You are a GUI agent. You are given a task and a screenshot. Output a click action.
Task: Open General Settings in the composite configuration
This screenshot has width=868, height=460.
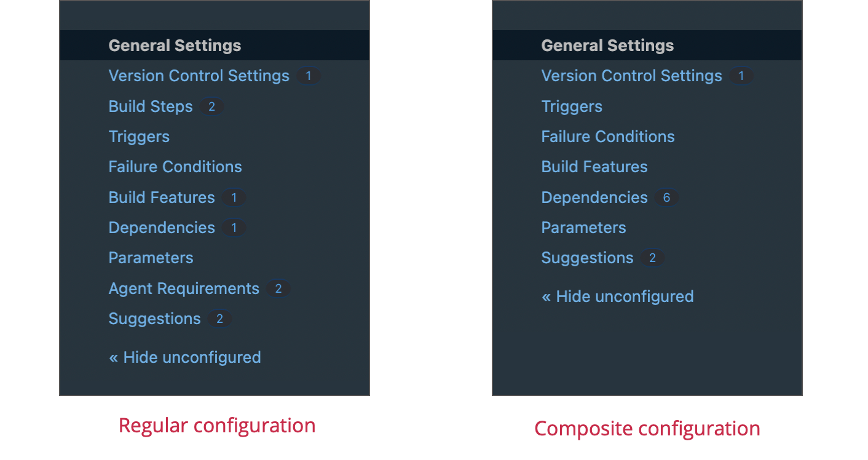(607, 45)
